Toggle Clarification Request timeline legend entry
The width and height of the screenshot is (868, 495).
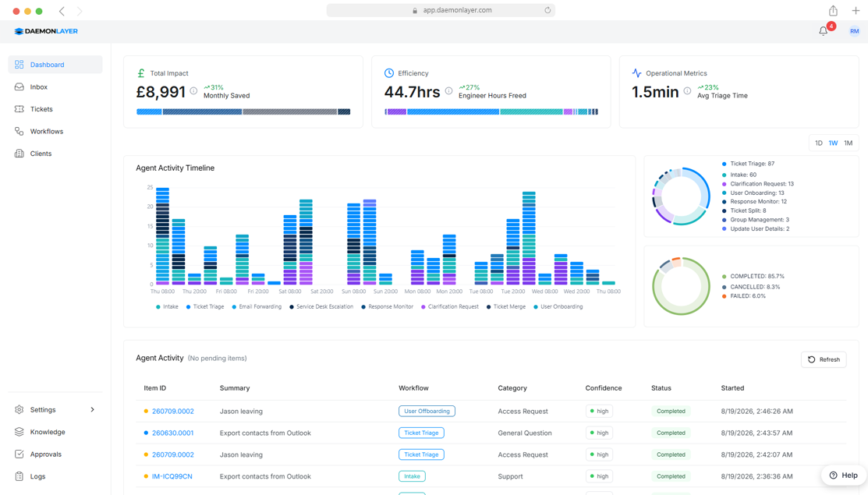point(449,306)
